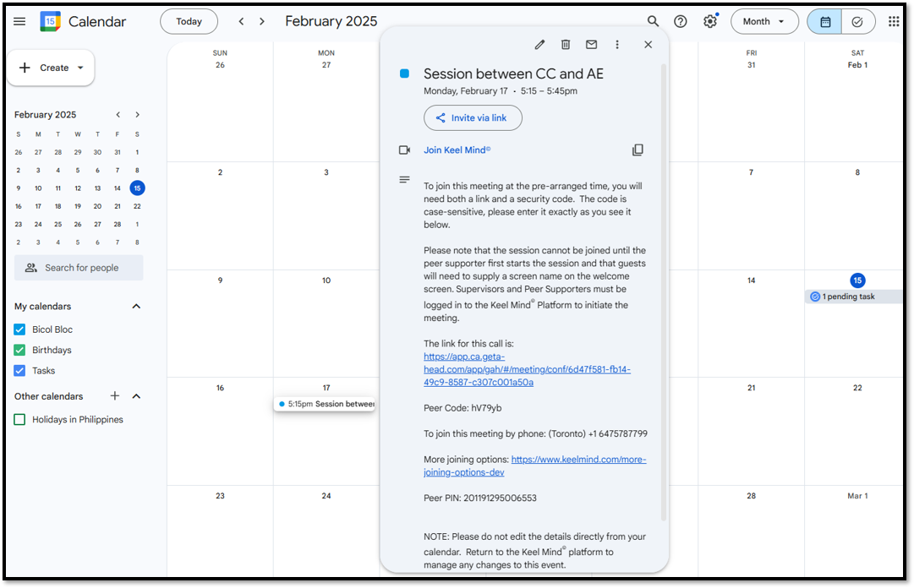
Task: Delete event using the trash icon
Action: tap(566, 44)
